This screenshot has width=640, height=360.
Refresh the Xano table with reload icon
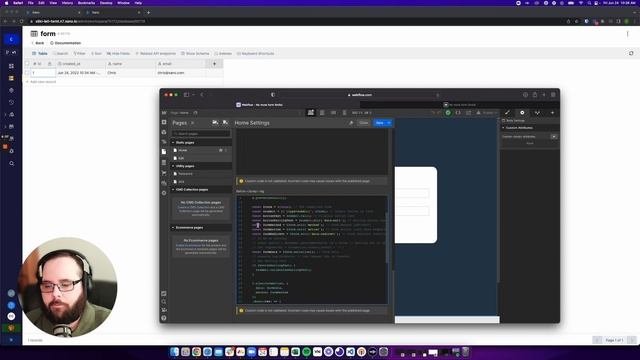pyautogui.click(x=631, y=53)
